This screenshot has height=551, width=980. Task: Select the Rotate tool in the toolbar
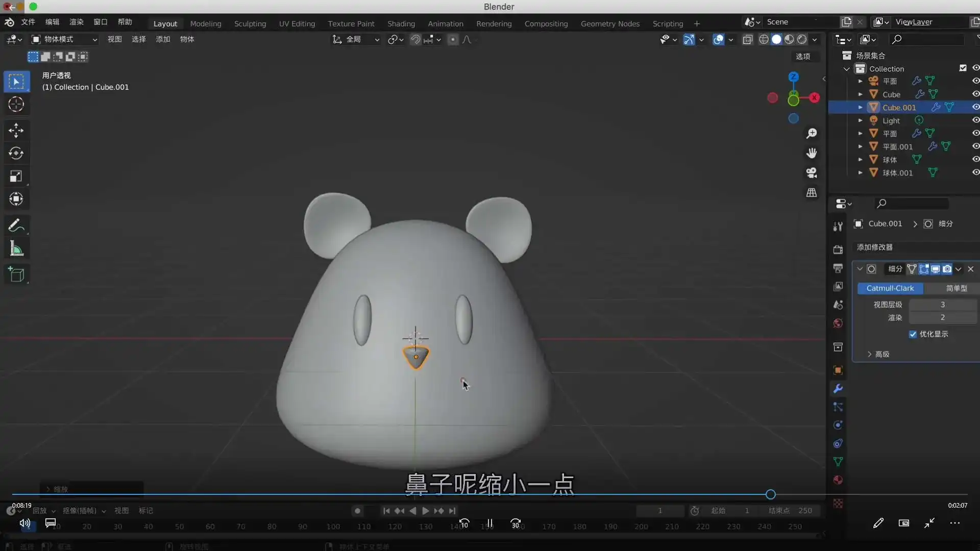(16, 153)
